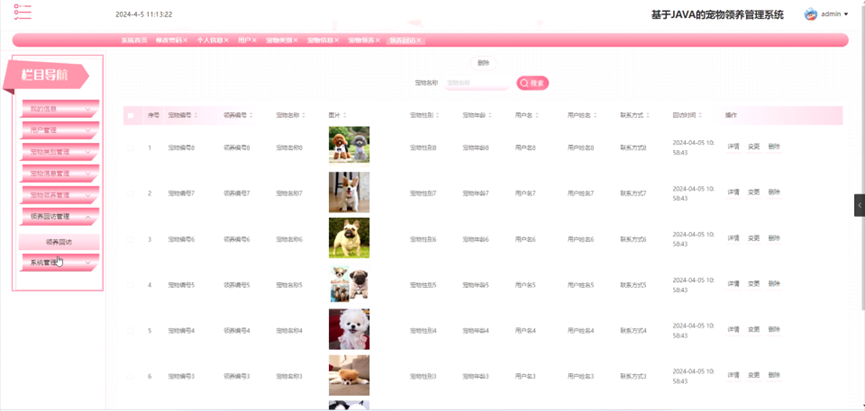This screenshot has width=865, height=411.
Task: Switch to the 宠物信息 tab
Action: click(x=320, y=40)
